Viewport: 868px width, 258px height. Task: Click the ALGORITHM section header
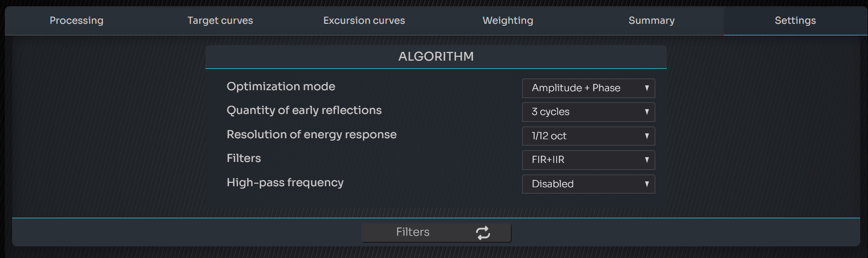click(436, 57)
